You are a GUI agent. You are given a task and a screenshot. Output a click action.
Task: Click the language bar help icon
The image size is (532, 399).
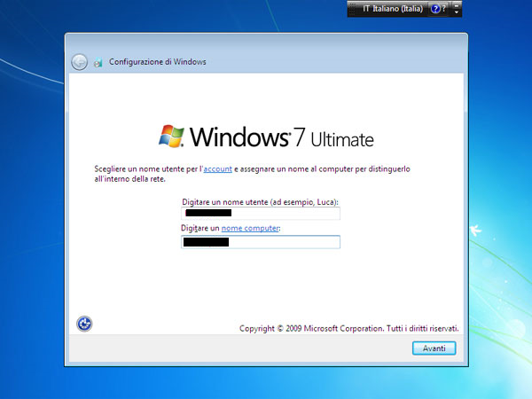point(435,9)
